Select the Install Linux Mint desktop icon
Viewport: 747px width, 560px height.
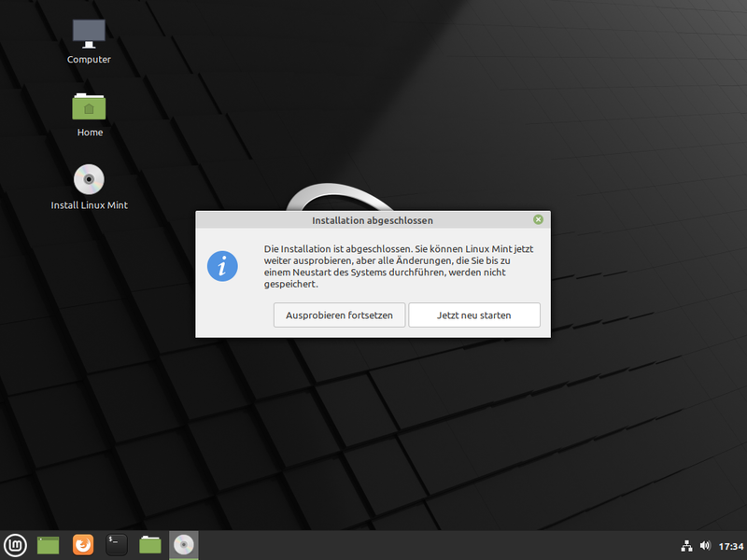[89, 180]
